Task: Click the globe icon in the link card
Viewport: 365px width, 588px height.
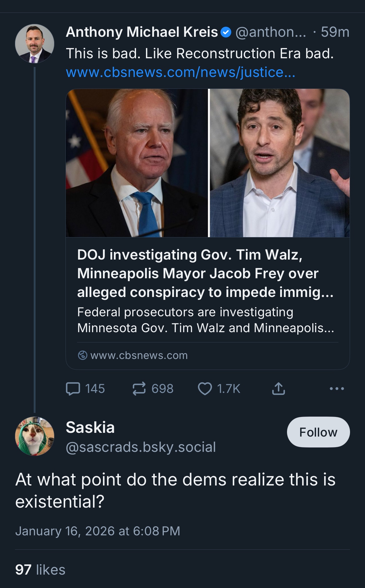Action: (82, 355)
